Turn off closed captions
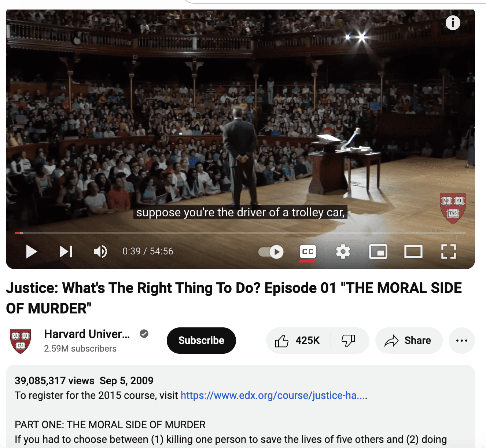Image resolution: width=486 pixels, height=448 pixels. [x=308, y=252]
